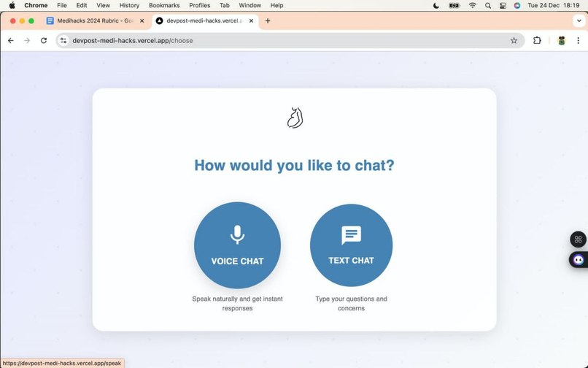Maximize the Chrome window with green button
The image size is (588, 368).
click(31, 21)
